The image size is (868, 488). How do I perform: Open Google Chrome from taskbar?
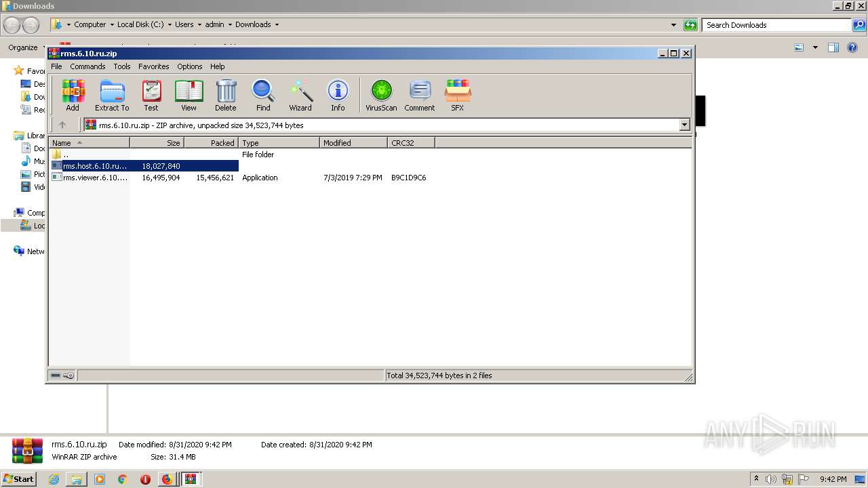(x=122, y=479)
